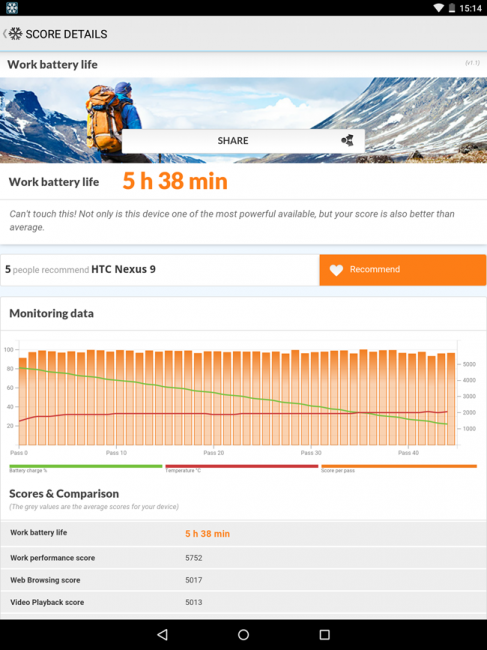This screenshot has width=487, height=650.
Task: Tap the share icon in SHARE bar
Action: point(347,141)
